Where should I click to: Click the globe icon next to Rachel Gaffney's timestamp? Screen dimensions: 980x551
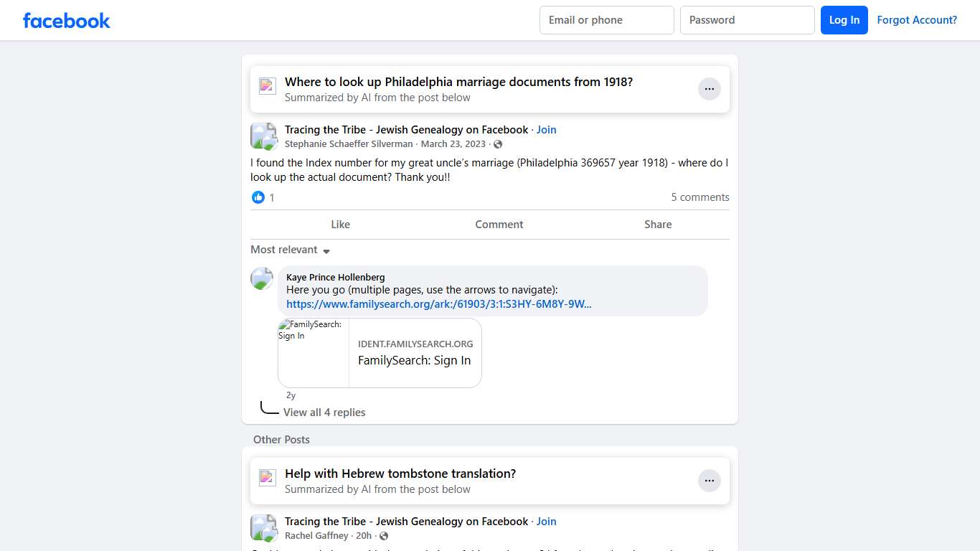pos(383,535)
